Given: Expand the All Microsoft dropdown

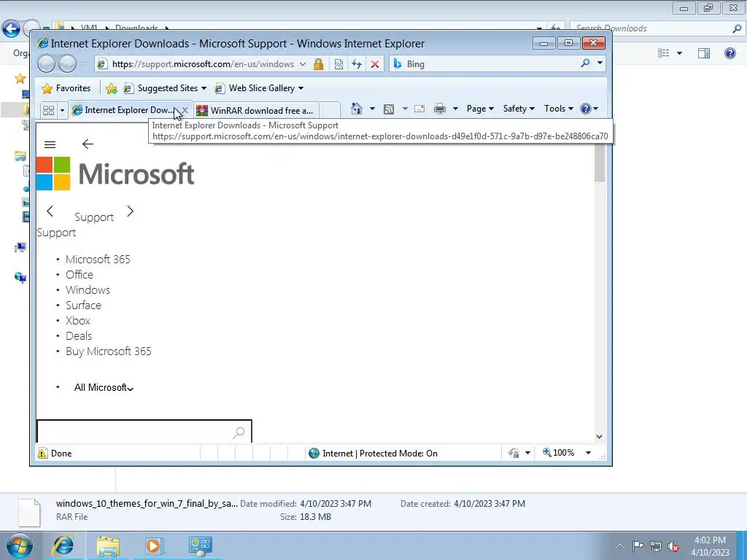Looking at the screenshot, I should click(104, 388).
